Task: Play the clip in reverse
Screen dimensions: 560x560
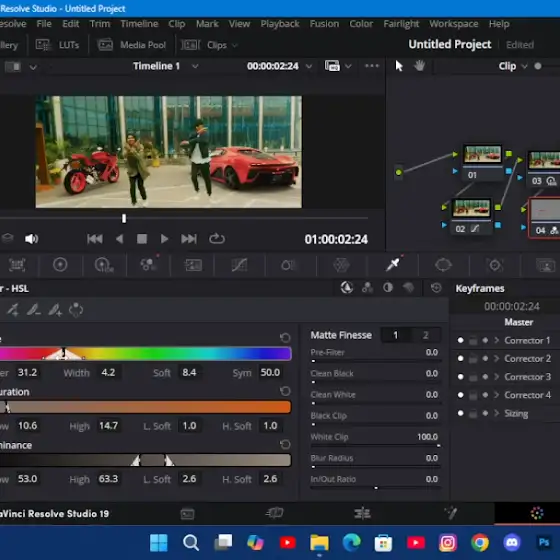Action: tap(120, 239)
